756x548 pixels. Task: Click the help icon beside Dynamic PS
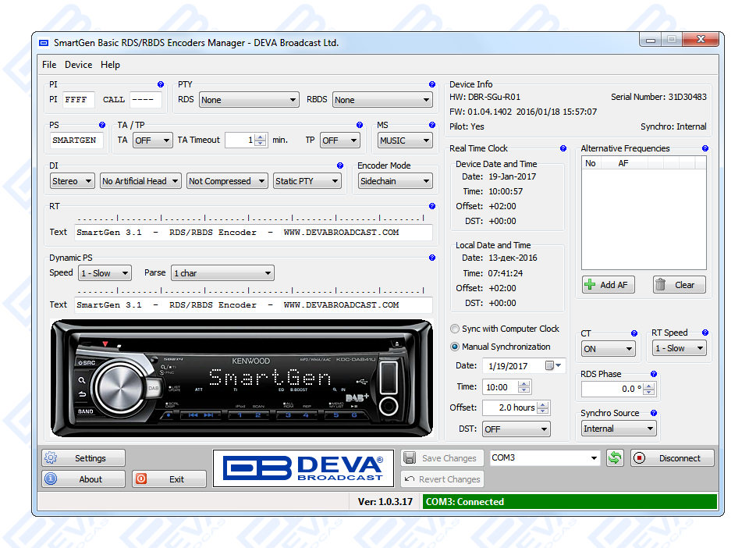point(432,258)
